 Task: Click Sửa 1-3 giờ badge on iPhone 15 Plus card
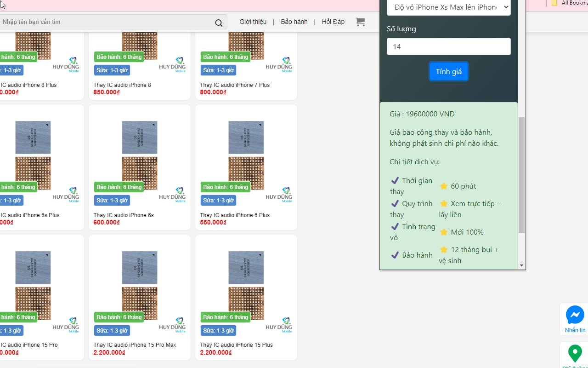click(218, 331)
